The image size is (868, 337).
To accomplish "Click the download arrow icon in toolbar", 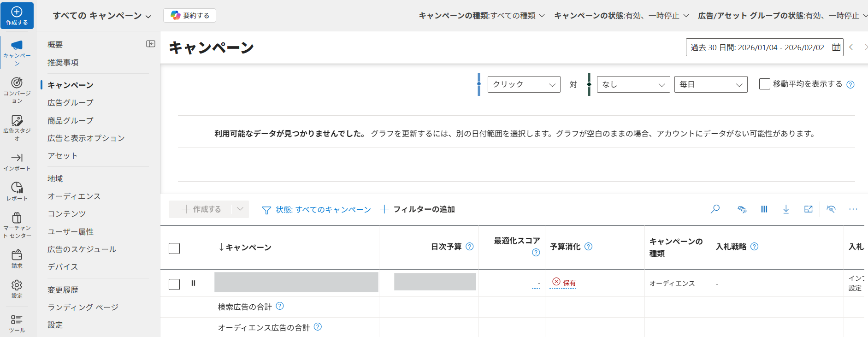I will coord(786,209).
